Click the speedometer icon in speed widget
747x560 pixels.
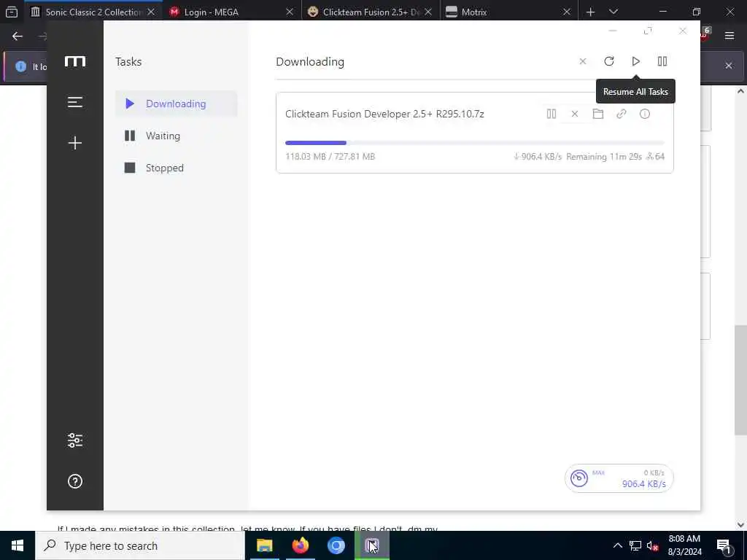pos(579,478)
